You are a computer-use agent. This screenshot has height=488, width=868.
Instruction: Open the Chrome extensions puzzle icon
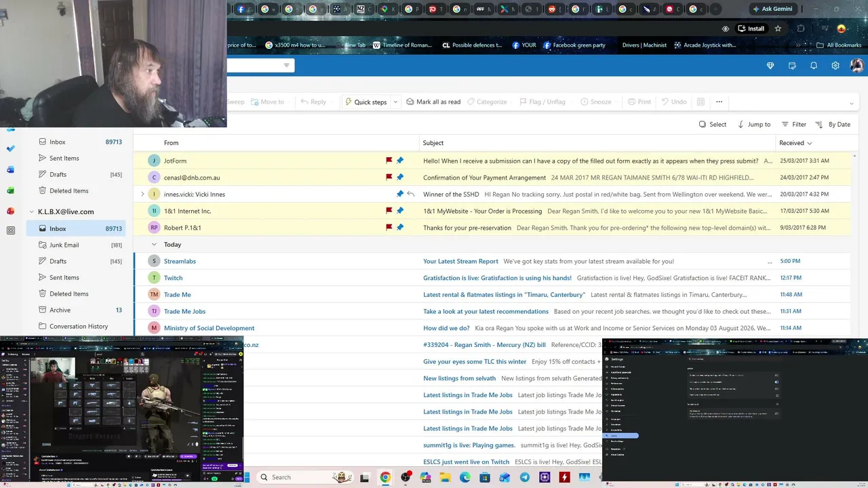801,28
